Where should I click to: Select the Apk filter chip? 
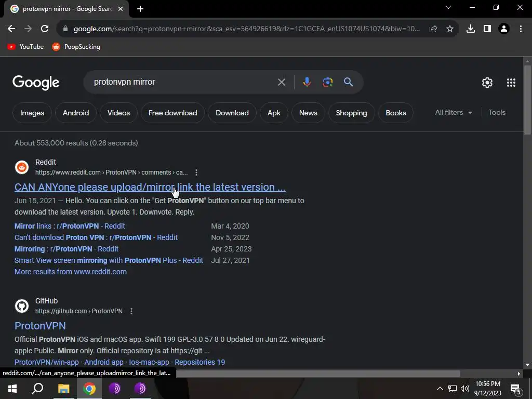[x=274, y=113]
